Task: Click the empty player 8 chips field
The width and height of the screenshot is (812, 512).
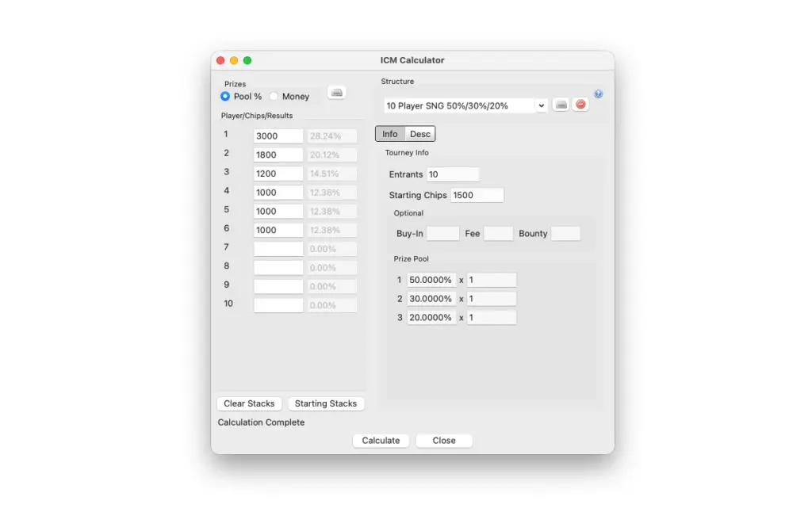Action: [x=278, y=268]
